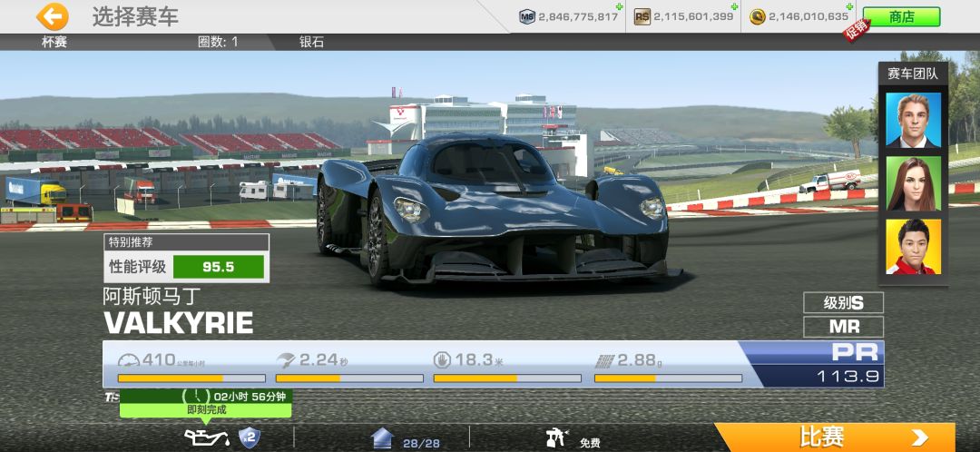This screenshot has height=452, width=980.
Task: Click the 级别S class label
Action: pyautogui.click(x=843, y=302)
